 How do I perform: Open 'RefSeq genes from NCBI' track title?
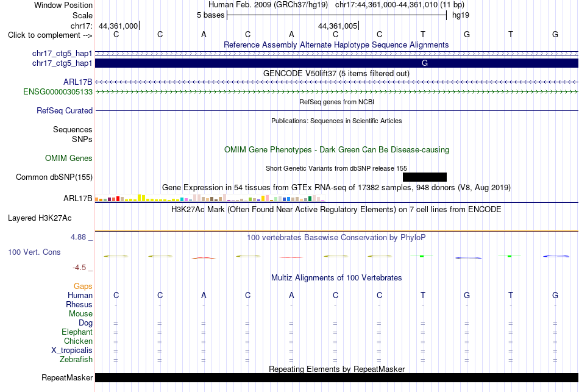click(x=336, y=102)
